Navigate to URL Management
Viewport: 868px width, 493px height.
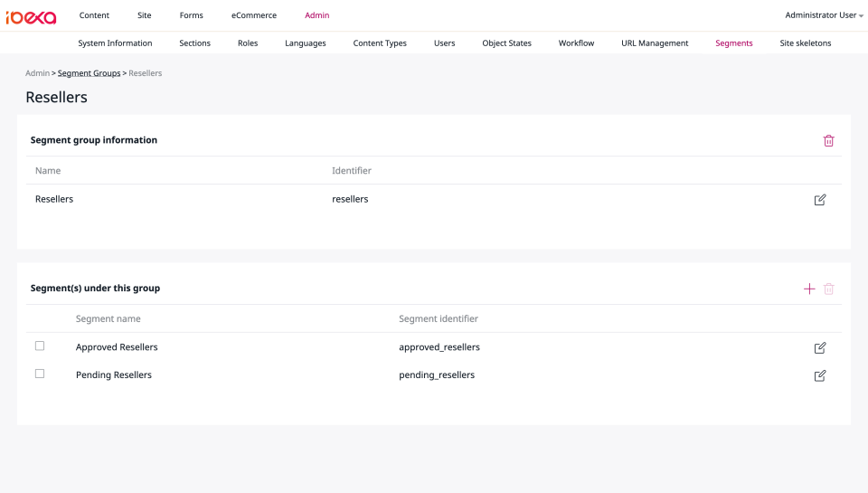(655, 43)
